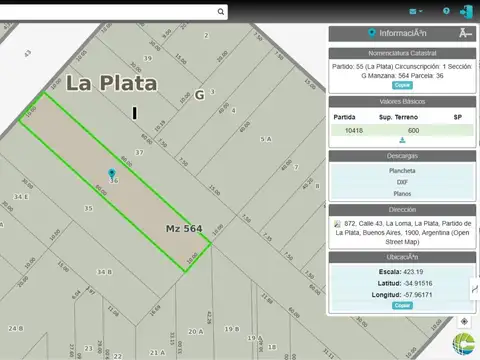Click the Dirección header
The height and width of the screenshot is (360, 480).
point(402,210)
